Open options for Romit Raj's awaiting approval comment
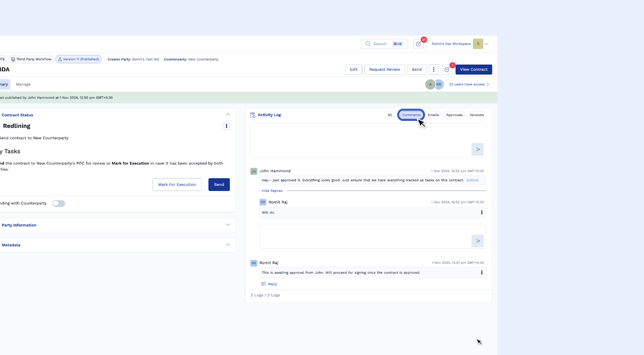Viewport: 644px width, 355px height. coord(481,273)
